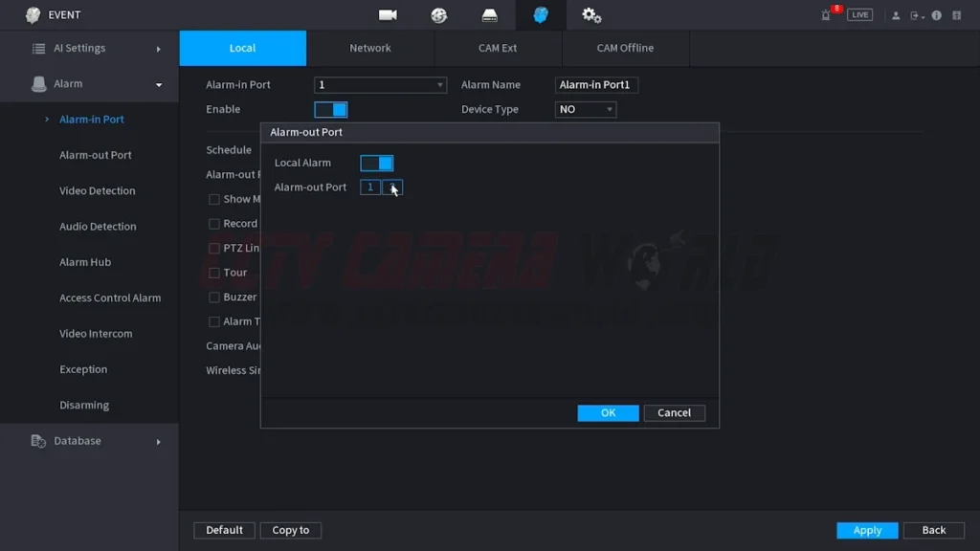Viewport: 980px width, 551px height.
Task: Click the LIVE view icon
Action: click(x=859, y=15)
